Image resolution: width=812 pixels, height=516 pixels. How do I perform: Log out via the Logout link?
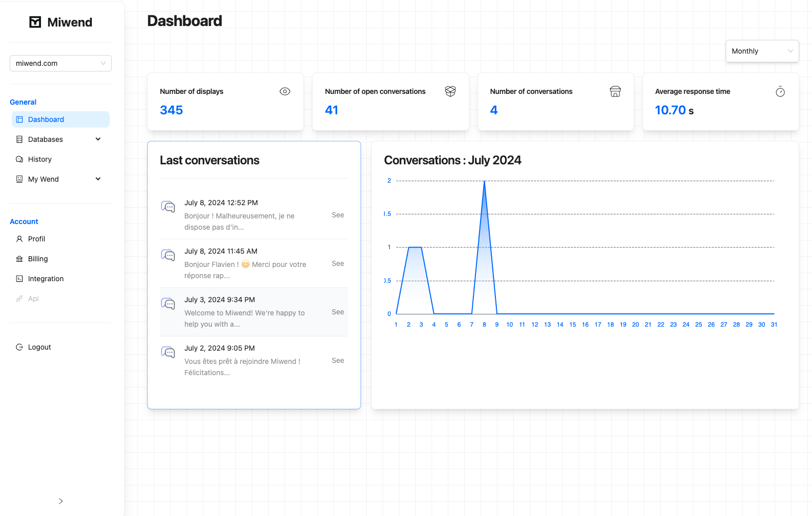[x=61, y=347]
